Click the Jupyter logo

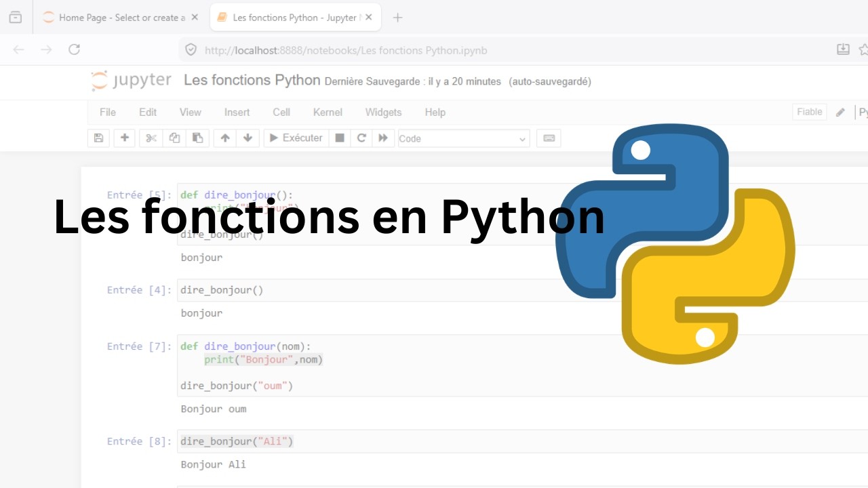[x=132, y=81]
